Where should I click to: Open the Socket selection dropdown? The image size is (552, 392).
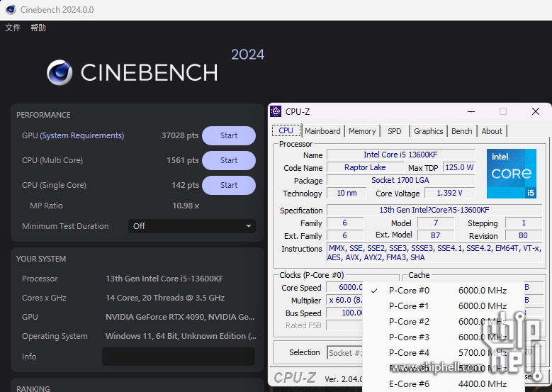tap(344, 352)
